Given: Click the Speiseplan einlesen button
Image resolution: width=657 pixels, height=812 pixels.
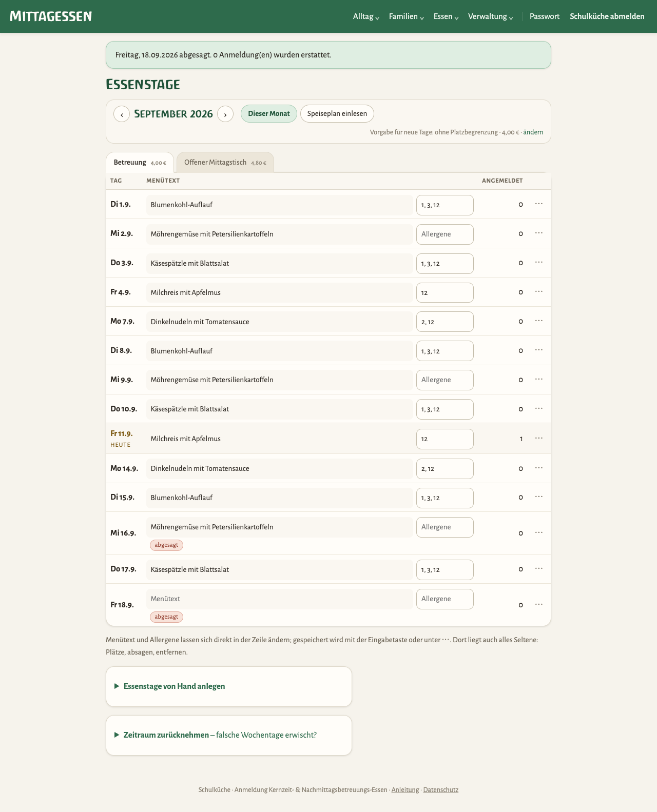Looking at the screenshot, I should (337, 114).
